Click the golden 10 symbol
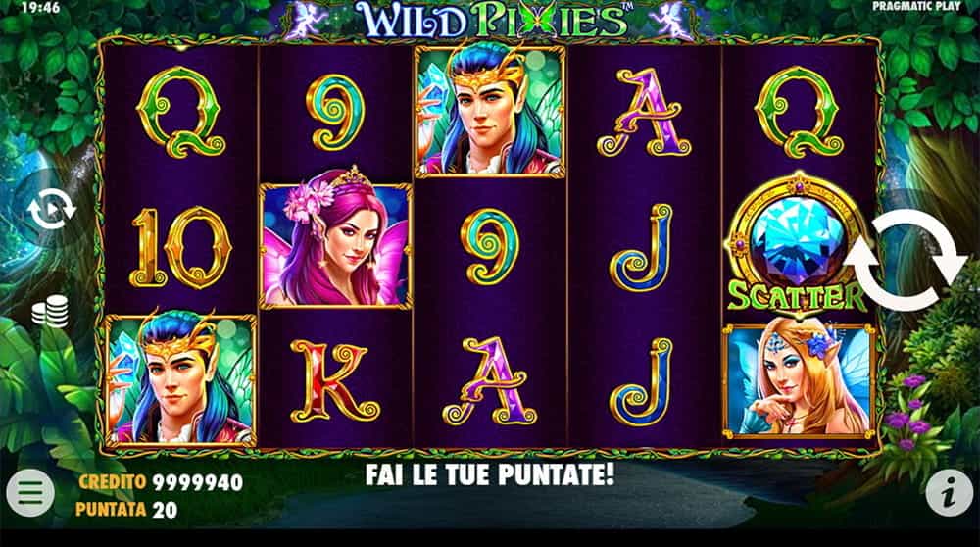980x547 pixels. coord(180,247)
